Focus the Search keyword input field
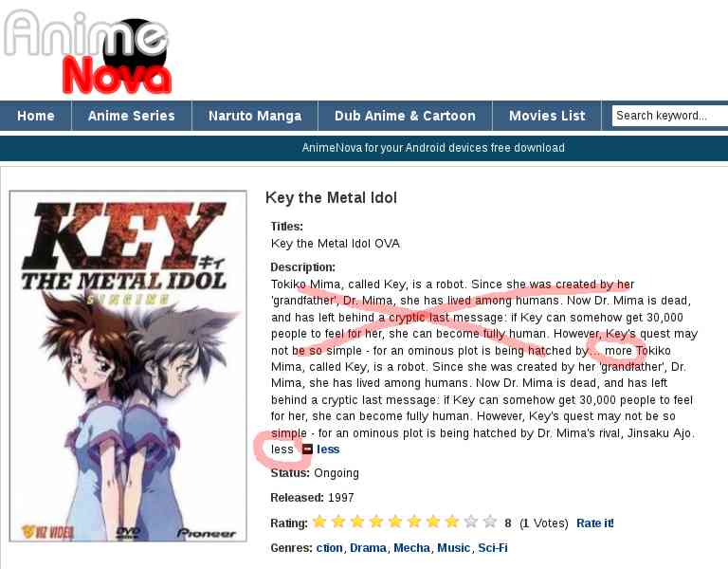The image size is (728, 569). point(670,116)
